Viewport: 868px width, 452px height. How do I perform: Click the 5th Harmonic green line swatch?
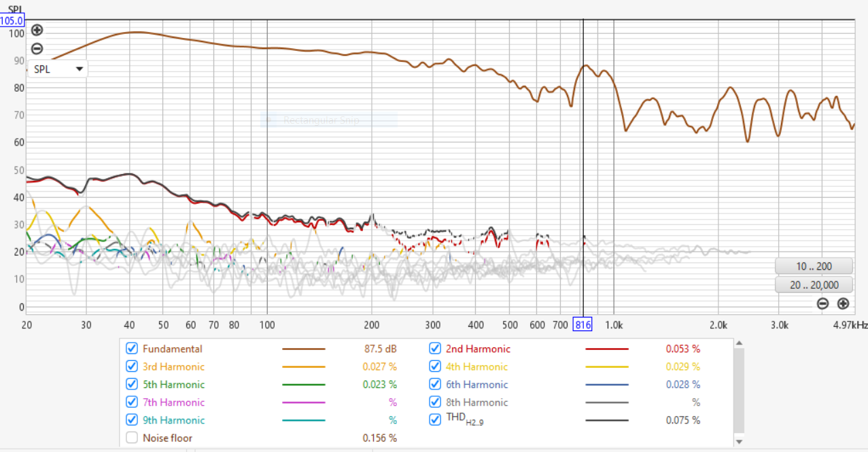[x=304, y=384]
